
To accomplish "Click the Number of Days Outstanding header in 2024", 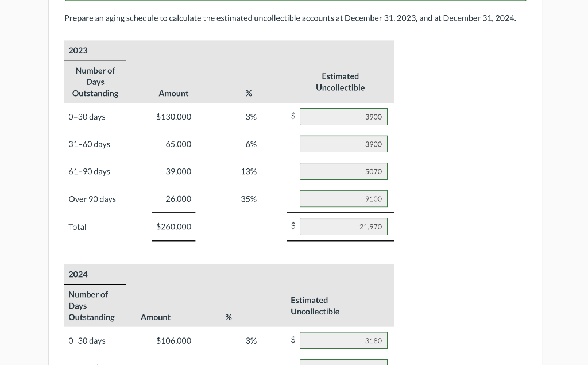I will tap(91, 305).
